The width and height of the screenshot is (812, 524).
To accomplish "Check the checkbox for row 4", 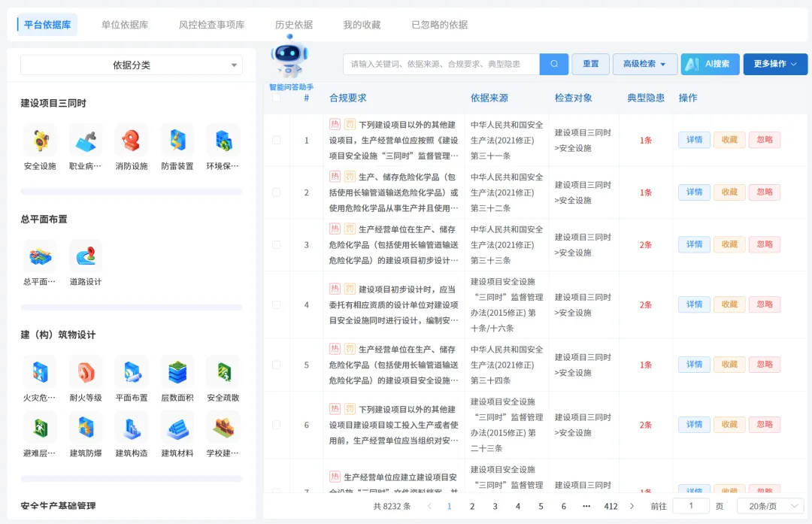I will tap(277, 305).
